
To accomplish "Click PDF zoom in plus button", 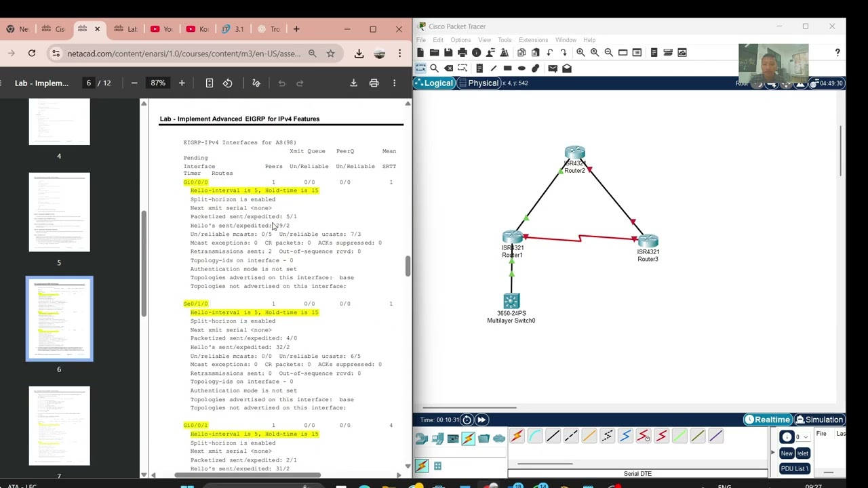I will pos(182,83).
